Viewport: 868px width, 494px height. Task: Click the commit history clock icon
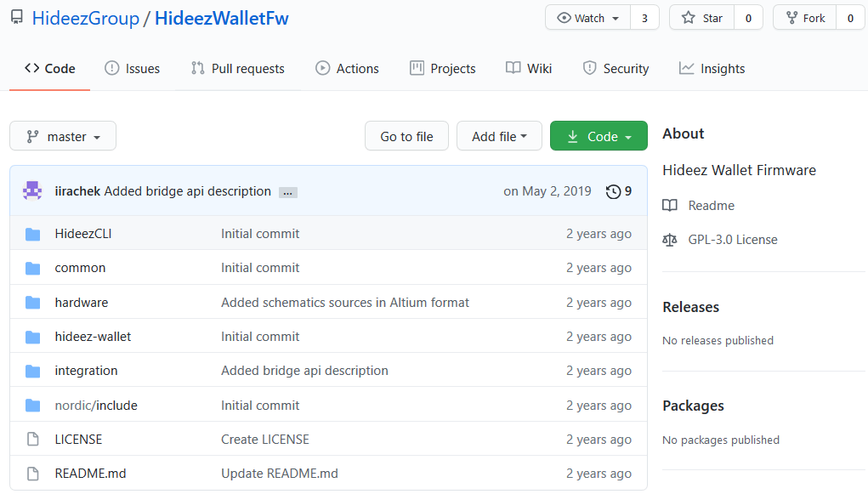[x=613, y=191]
